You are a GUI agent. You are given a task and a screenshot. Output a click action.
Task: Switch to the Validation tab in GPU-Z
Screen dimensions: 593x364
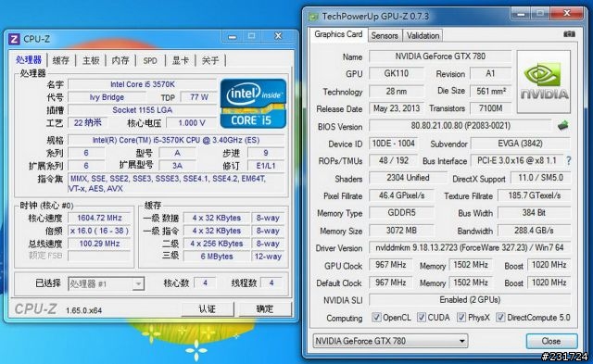423,35
